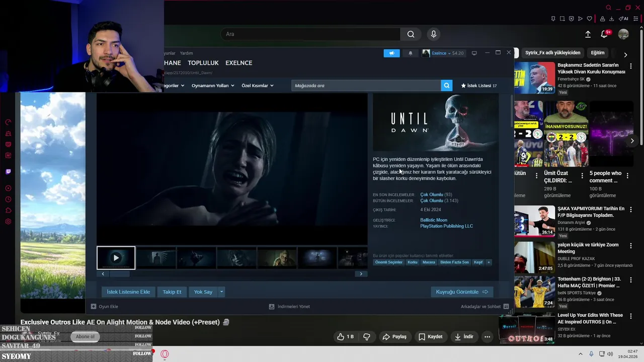
Task: Open the Twitch icon in Opera sidebar
Action: point(8,171)
